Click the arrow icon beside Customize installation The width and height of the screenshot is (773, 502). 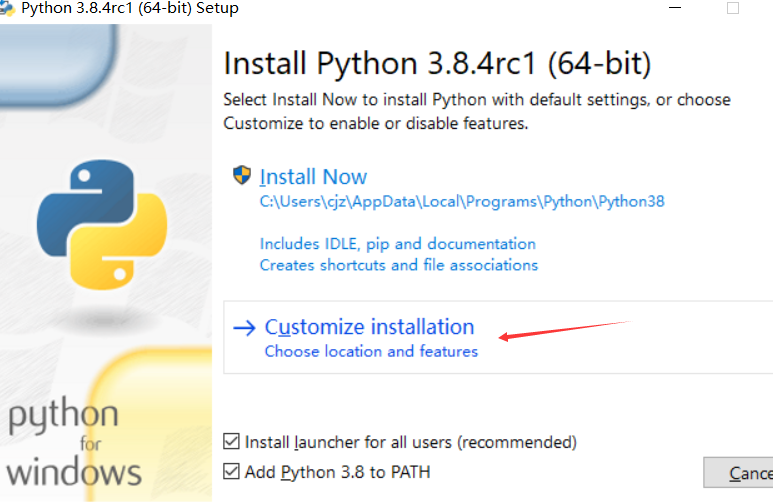(x=245, y=328)
